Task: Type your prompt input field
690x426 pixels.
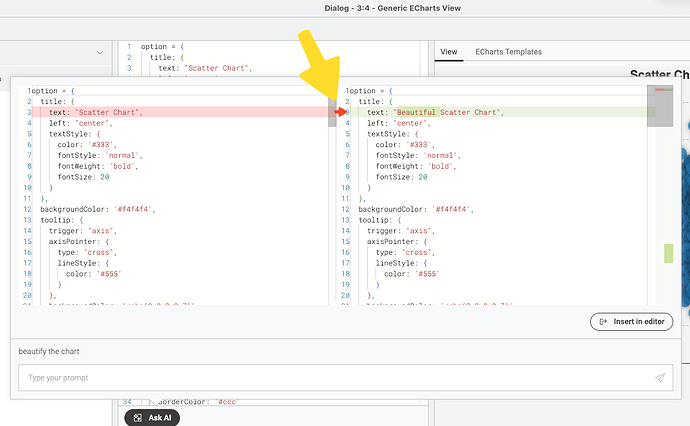Action: (x=345, y=378)
